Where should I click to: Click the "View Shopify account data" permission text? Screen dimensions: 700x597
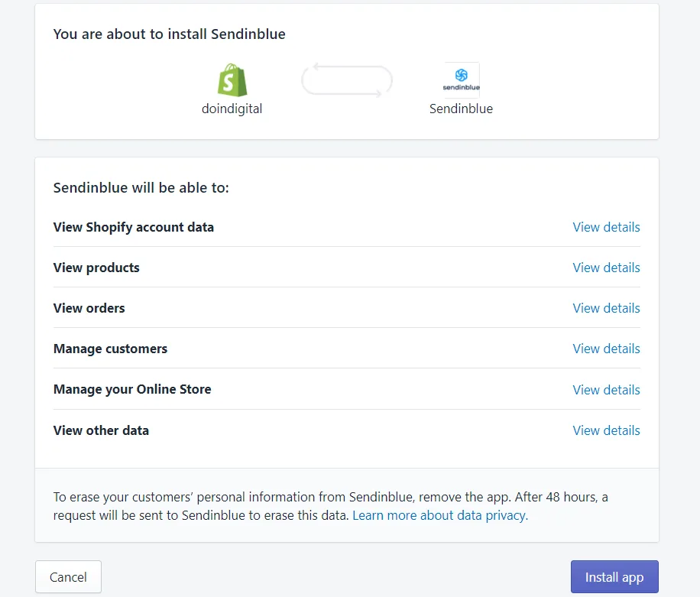pyautogui.click(x=134, y=227)
